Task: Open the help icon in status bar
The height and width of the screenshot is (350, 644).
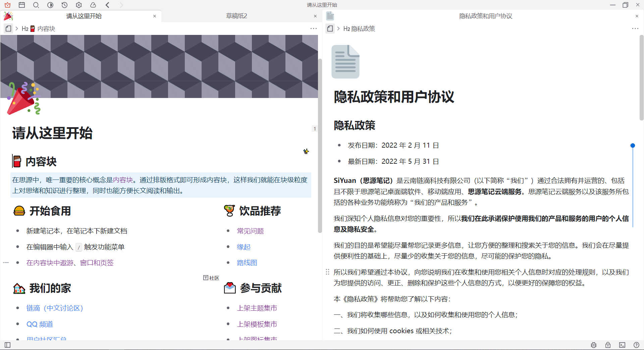Action: point(637,345)
